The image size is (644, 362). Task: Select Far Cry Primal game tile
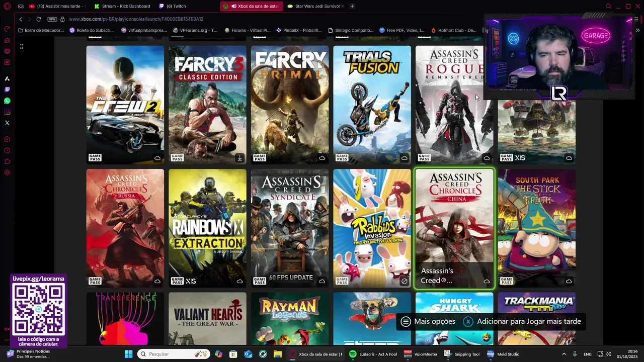click(290, 105)
